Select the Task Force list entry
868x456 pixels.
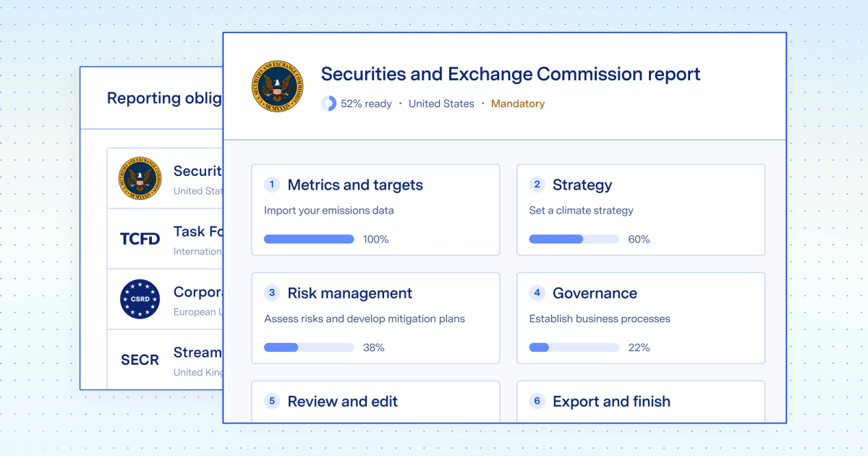click(x=199, y=232)
